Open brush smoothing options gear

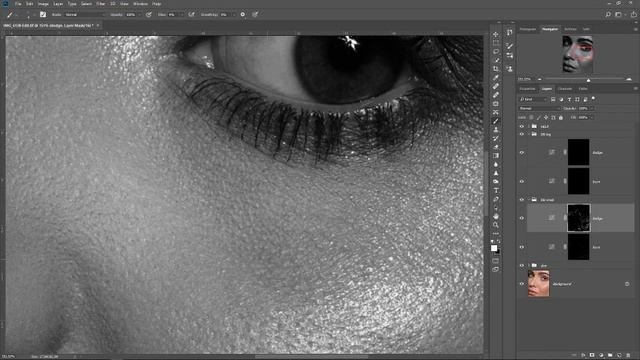click(x=242, y=14)
